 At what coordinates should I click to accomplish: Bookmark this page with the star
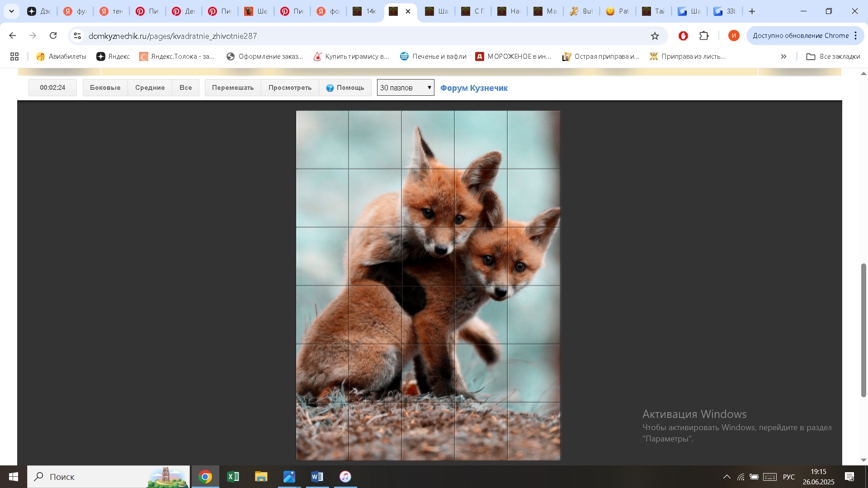(655, 36)
